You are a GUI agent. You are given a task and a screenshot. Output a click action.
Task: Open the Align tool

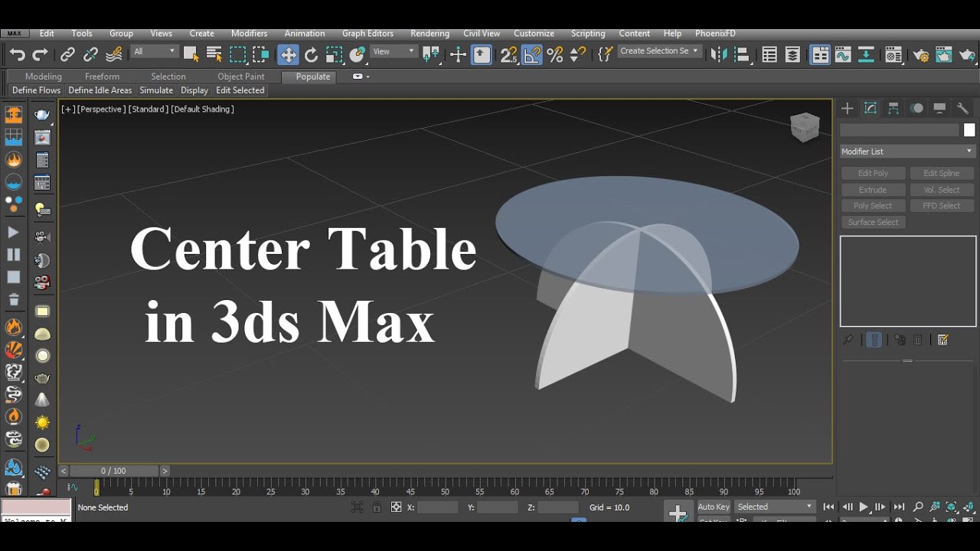click(x=741, y=54)
